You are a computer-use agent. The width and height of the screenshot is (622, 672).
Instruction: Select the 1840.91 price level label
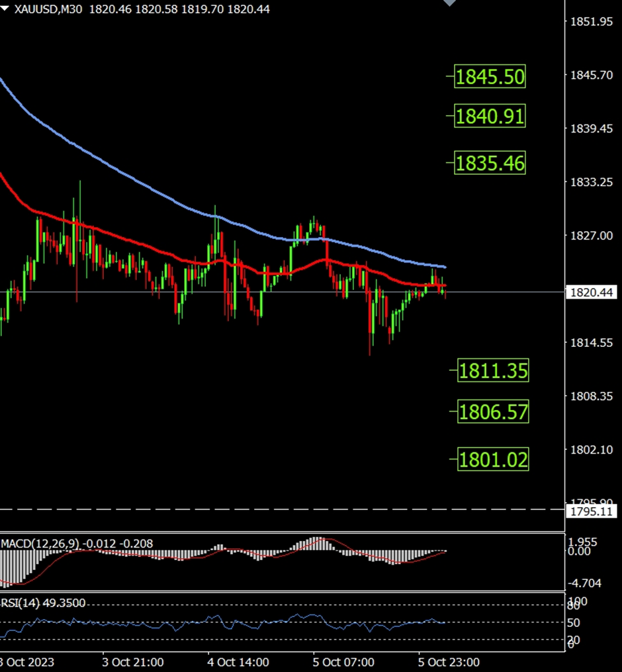(490, 117)
